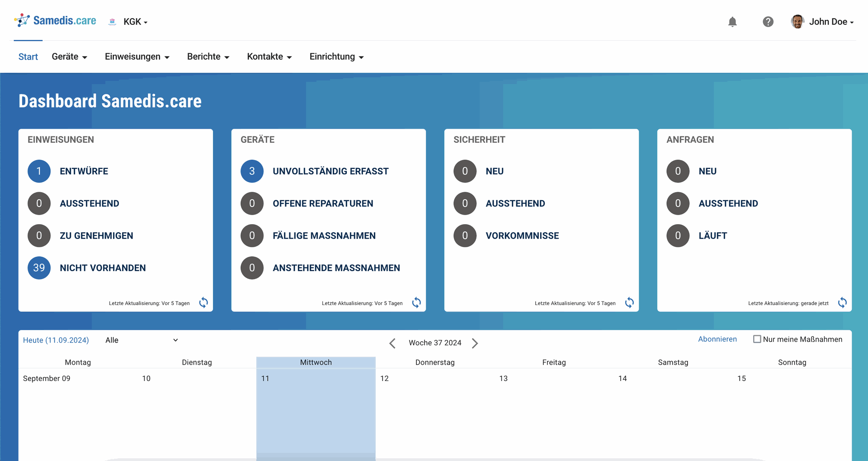Expand the Einweisungen menu
This screenshot has height=461, width=868.
point(137,56)
